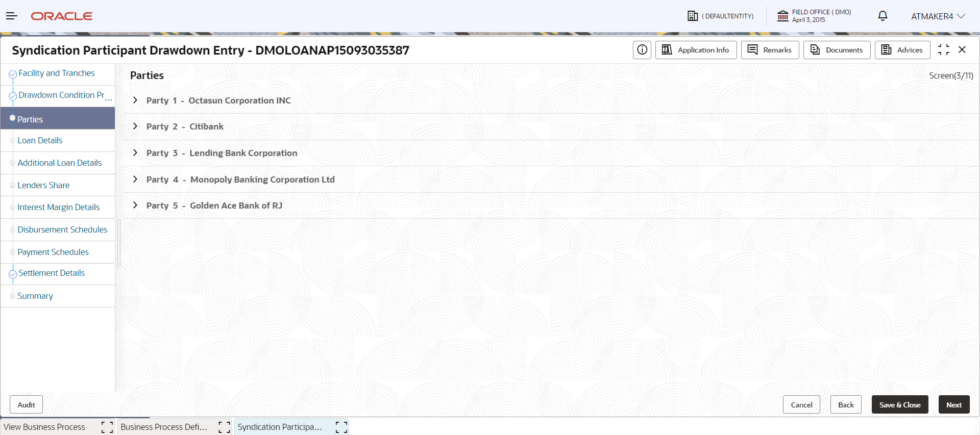Maximize the View Business Process tab
This screenshot has height=435, width=980.
(x=107, y=427)
